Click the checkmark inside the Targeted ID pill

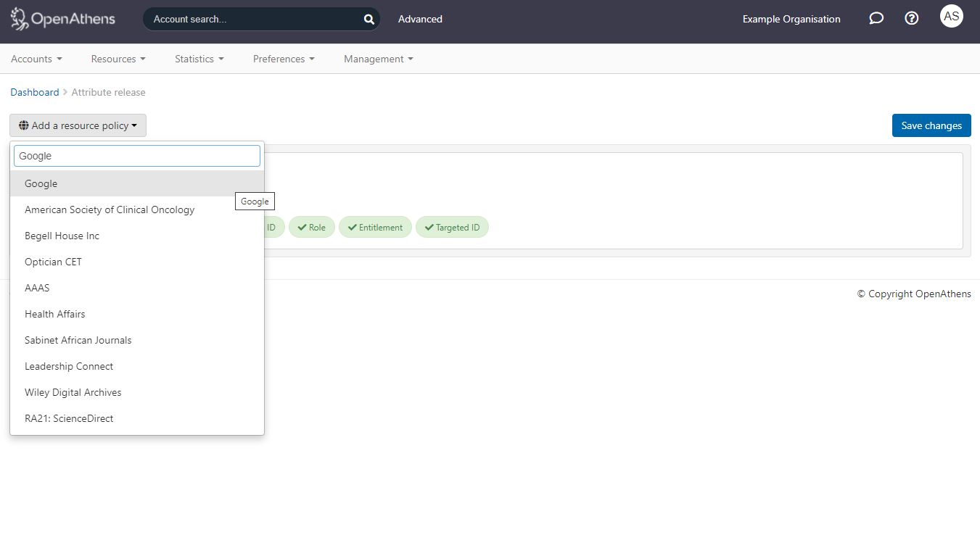[430, 227]
